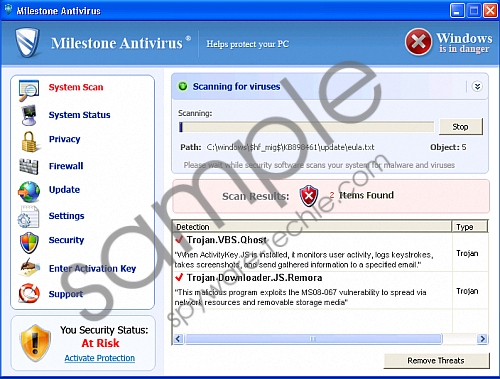Viewport: 500px width, 379px height.
Task: Click the scanned file path text
Action: pos(290,147)
